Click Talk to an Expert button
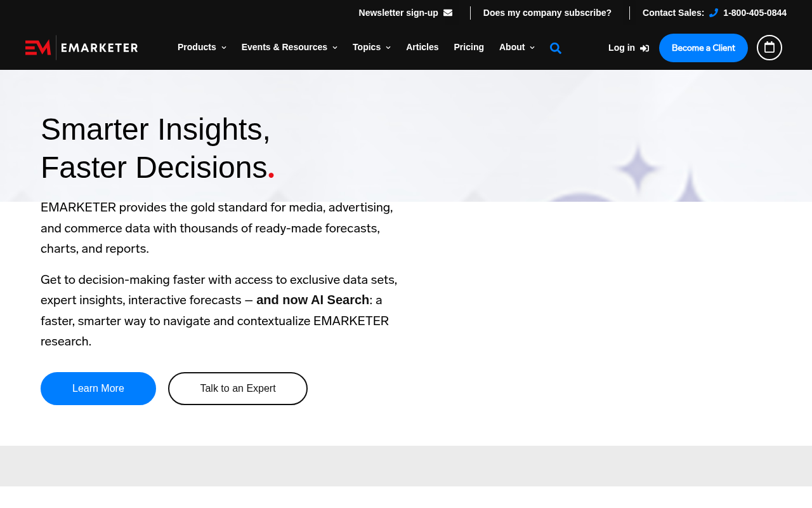The image size is (812, 508). coord(238,389)
